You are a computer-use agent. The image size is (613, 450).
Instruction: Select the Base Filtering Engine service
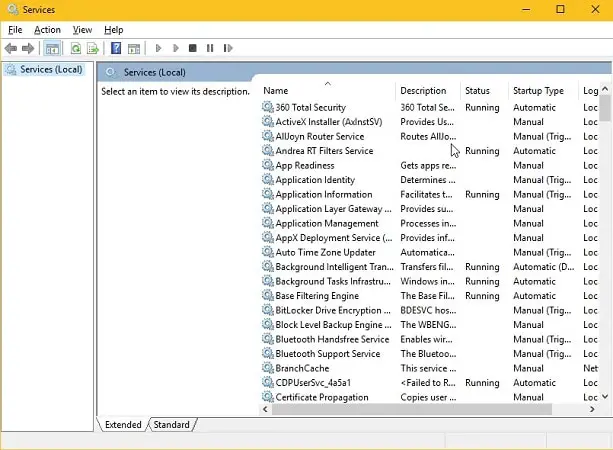pyautogui.click(x=317, y=296)
